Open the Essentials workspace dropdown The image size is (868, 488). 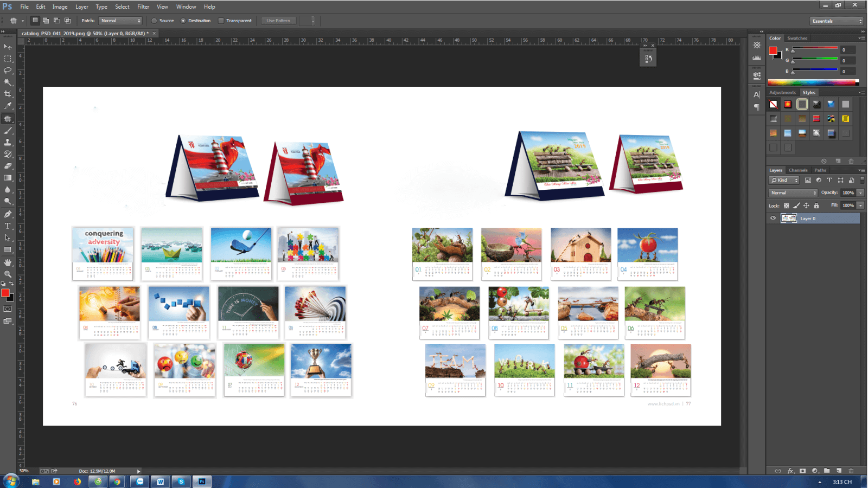pos(837,21)
